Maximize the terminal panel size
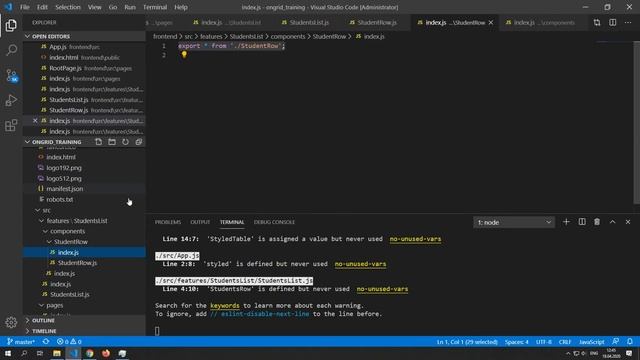The width and height of the screenshot is (640, 360). (613, 222)
